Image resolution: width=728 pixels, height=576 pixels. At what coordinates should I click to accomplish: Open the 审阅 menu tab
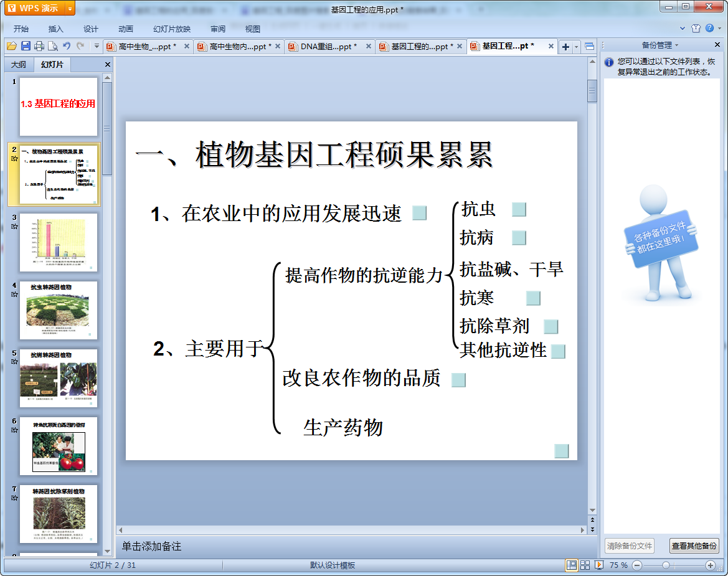[x=218, y=29]
